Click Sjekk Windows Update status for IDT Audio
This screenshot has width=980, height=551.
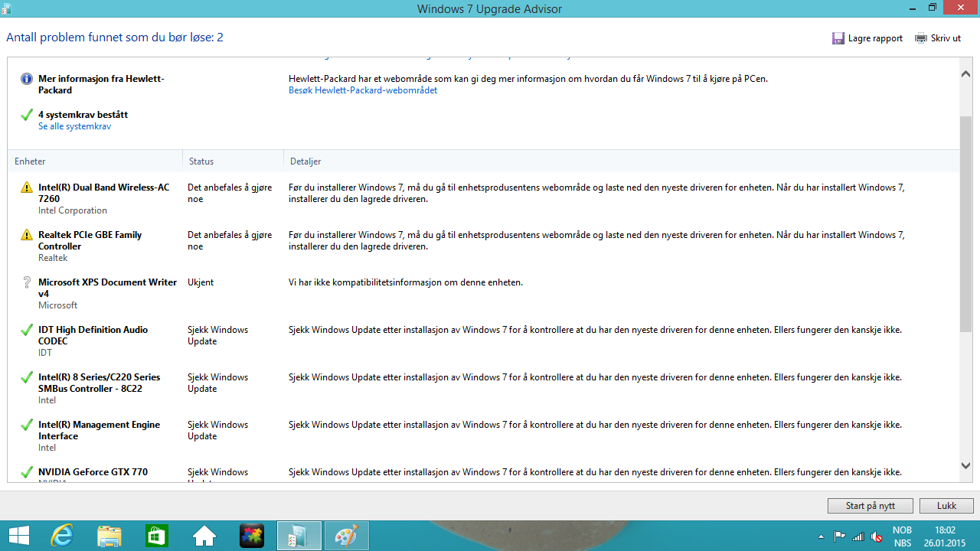pyautogui.click(x=218, y=335)
